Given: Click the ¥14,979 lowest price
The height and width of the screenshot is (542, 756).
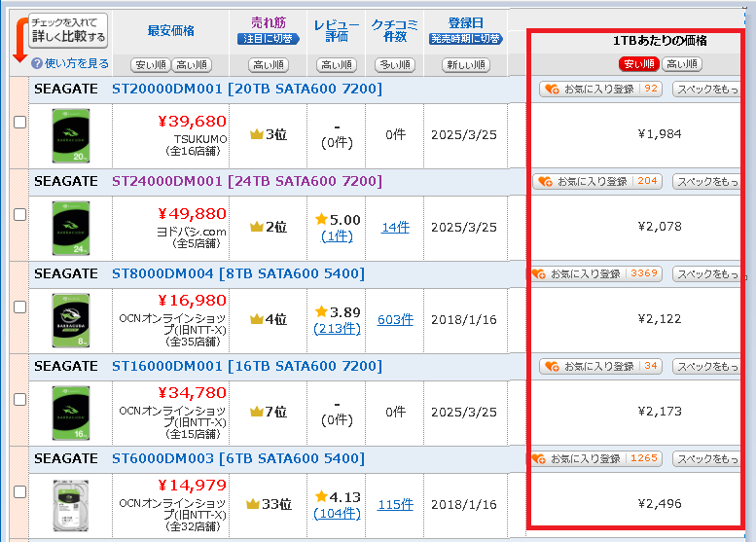Looking at the screenshot, I should coord(192,486).
